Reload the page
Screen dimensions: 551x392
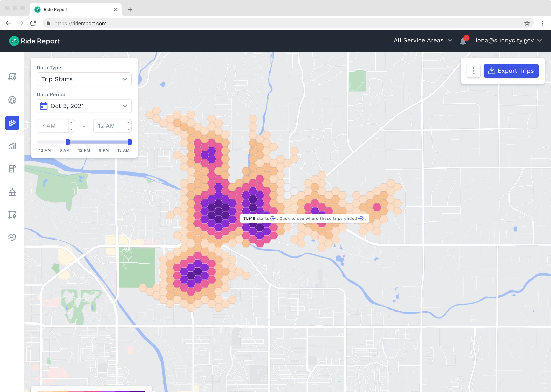tap(33, 23)
